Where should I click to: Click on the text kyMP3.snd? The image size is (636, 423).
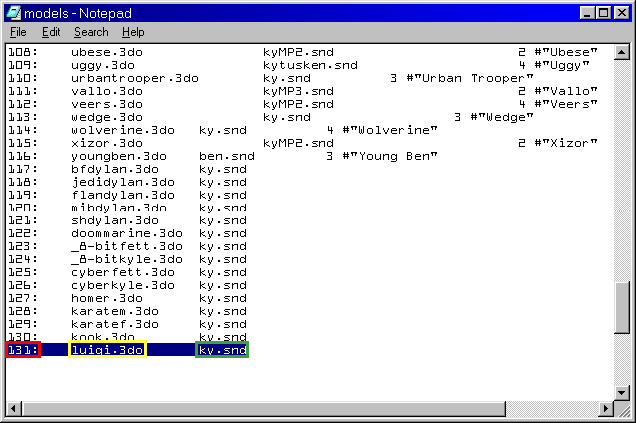(x=298, y=91)
